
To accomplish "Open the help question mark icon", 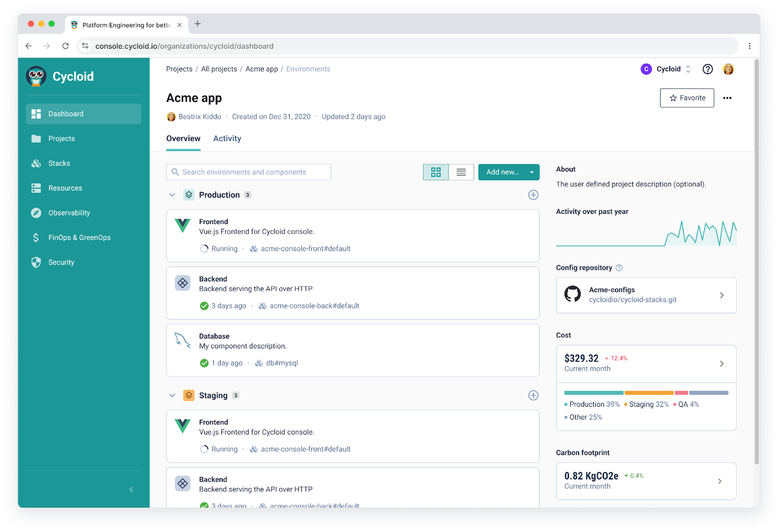I will click(x=707, y=69).
